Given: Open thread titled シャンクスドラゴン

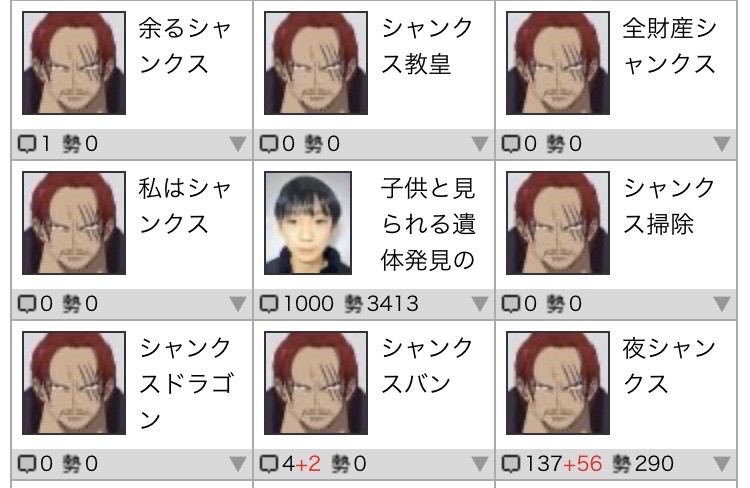Looking at the screenshot, I should (x=187, y=383).
